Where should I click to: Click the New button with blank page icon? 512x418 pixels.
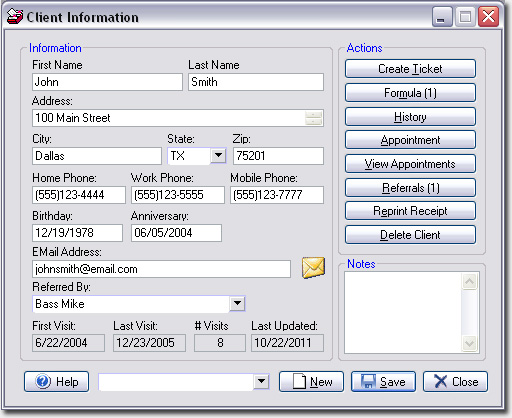(x=311, y=382)
